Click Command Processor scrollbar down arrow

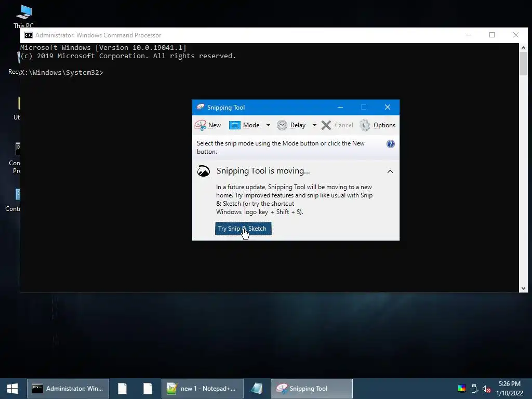tap(523, 288)
